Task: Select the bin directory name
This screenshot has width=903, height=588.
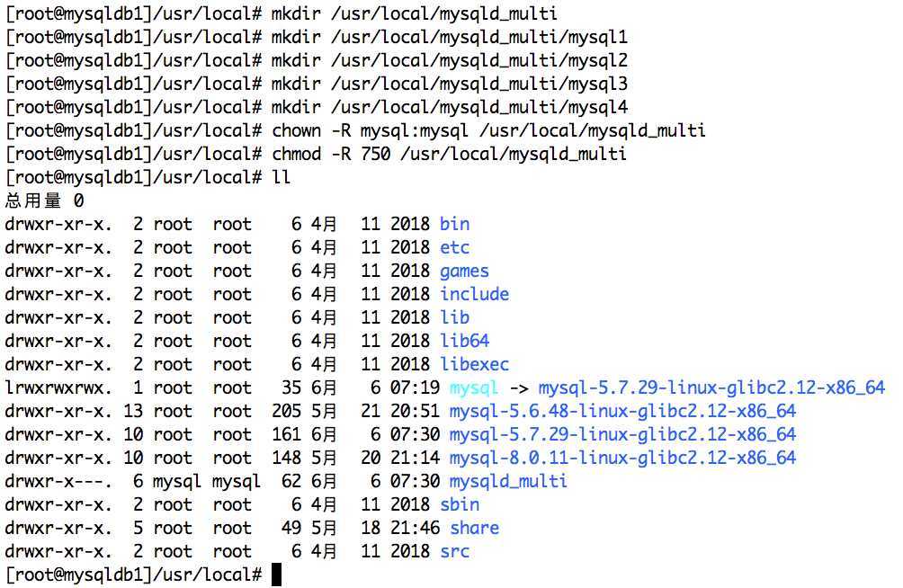Action: 455,224
